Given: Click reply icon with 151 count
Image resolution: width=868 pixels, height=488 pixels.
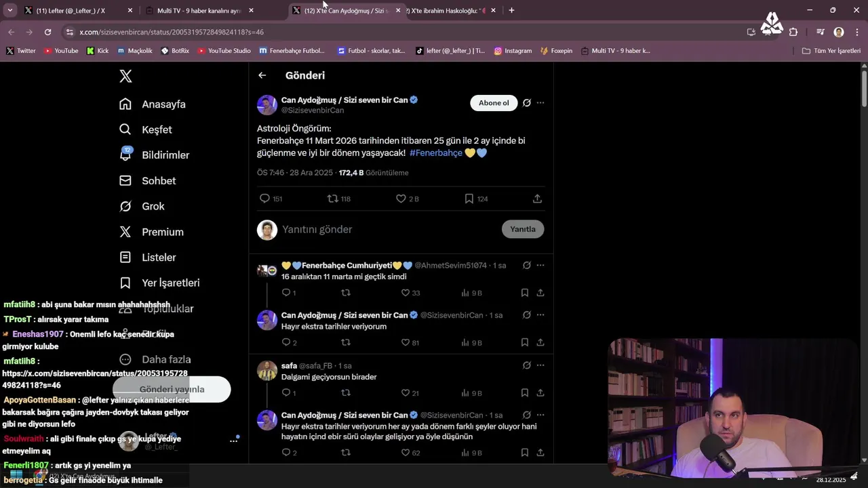Looking at the screenshot, I should tap(271, 199).
